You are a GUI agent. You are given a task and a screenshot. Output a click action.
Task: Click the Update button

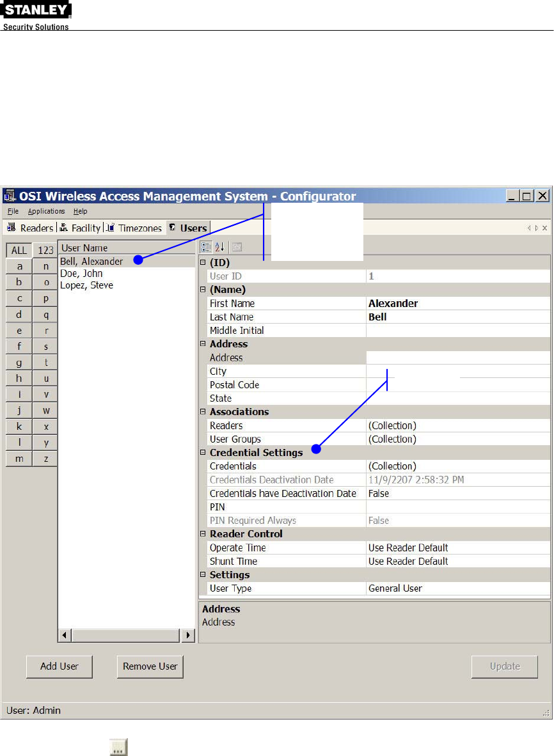504,666
